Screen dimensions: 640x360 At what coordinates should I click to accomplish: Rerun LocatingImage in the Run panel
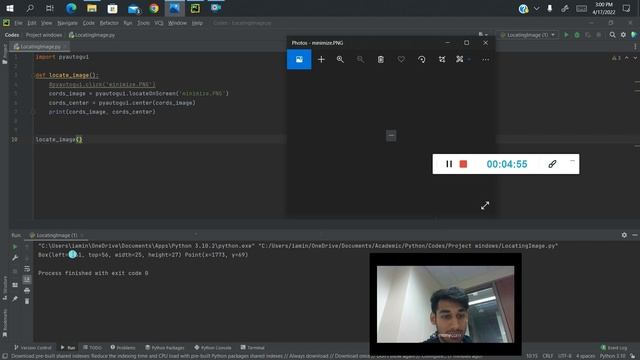pos(15,247)
